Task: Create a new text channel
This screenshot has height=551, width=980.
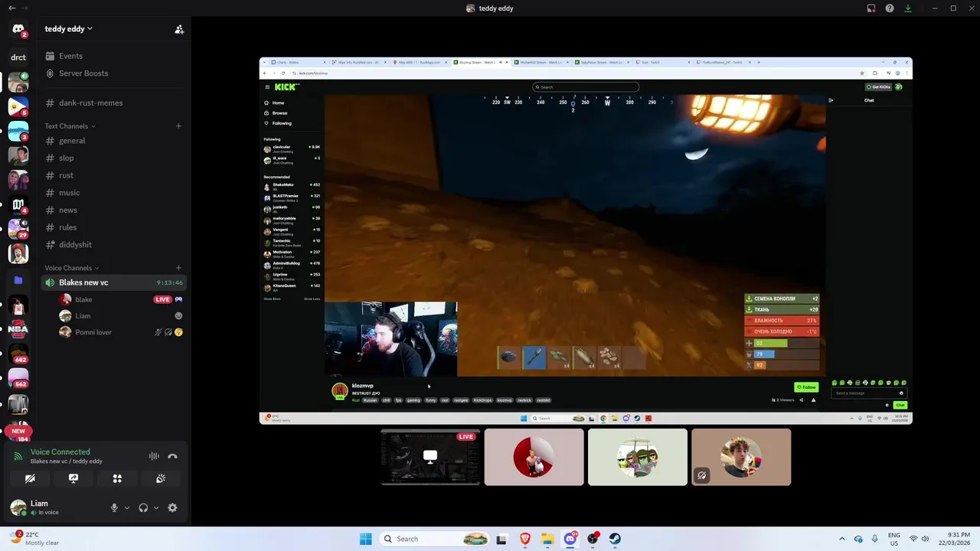Action: 178,126
